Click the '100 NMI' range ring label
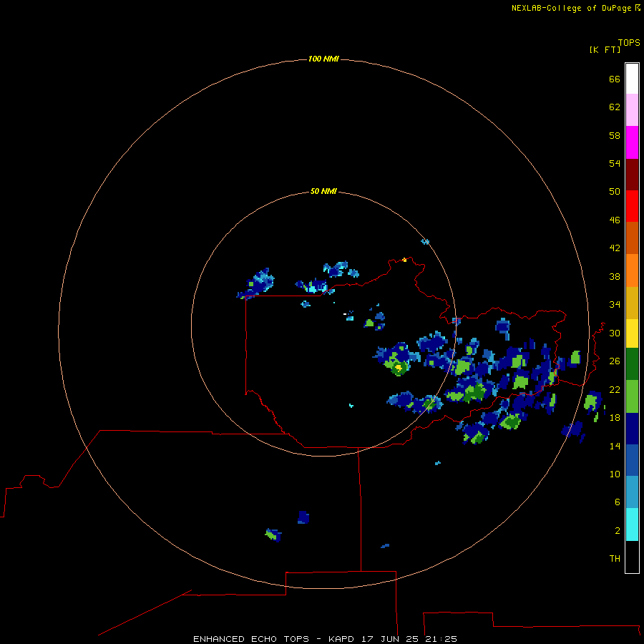 [x=323, y=59]
